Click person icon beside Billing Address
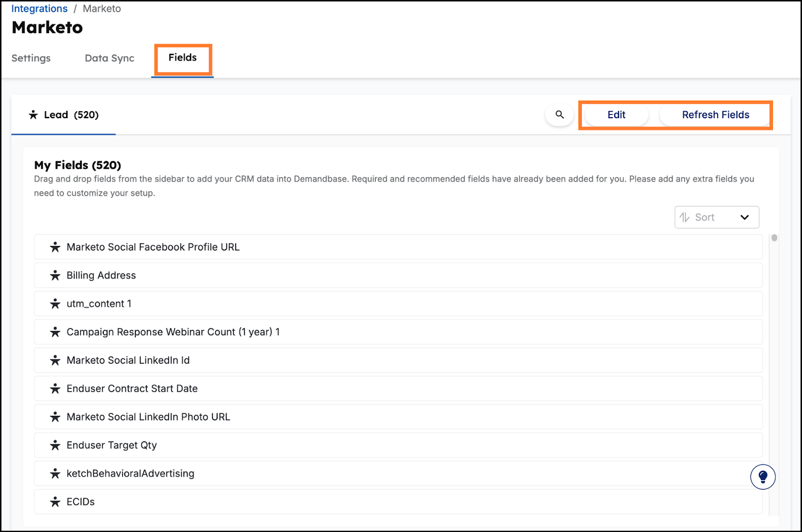 55,276
